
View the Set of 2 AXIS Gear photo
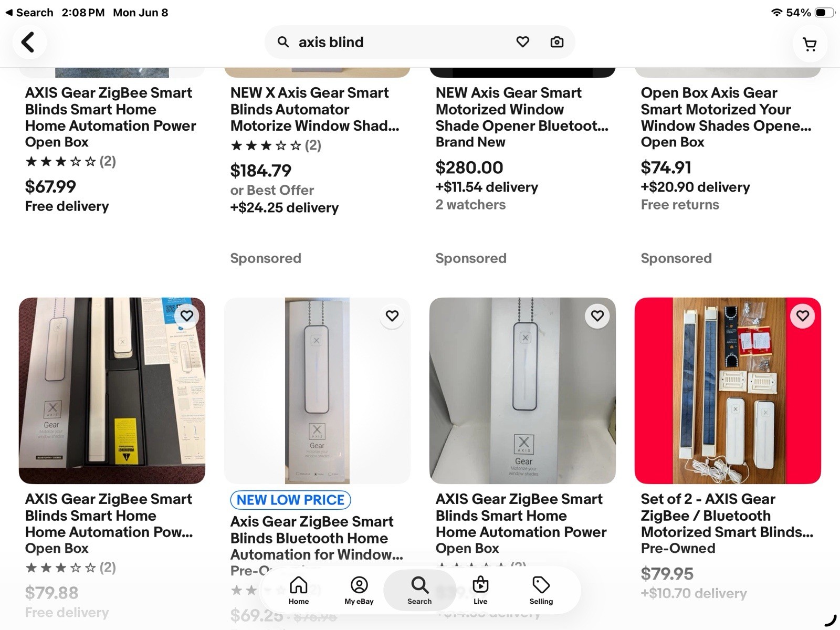pos(728,391)
